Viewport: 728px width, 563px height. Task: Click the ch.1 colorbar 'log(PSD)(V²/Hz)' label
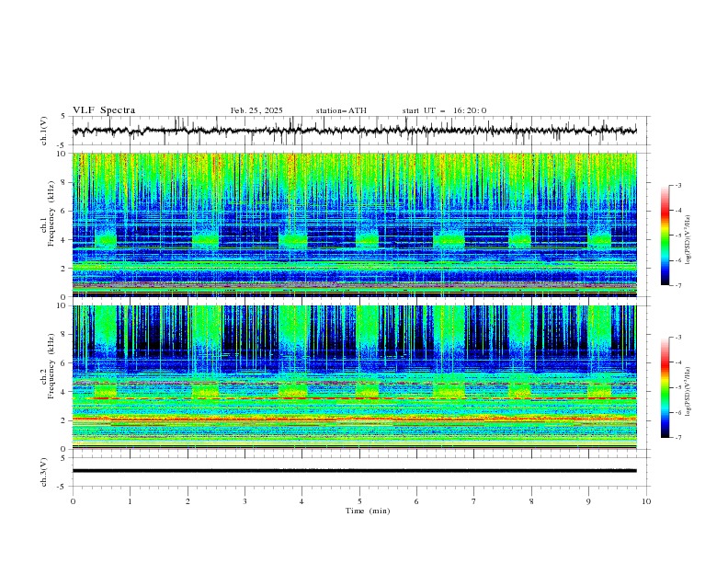688,240
